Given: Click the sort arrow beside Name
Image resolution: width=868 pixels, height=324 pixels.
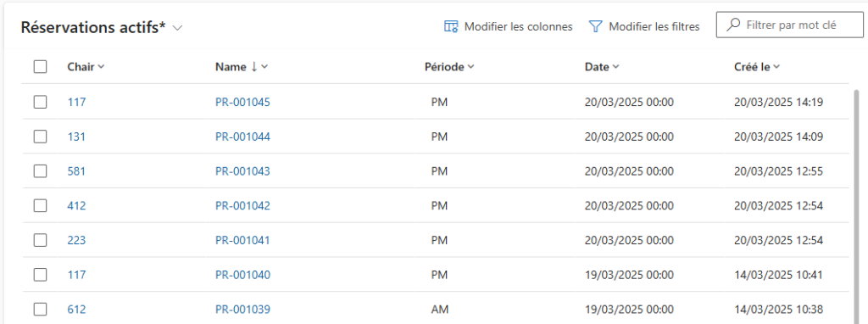Looking at the screenshot, I should pyautogui.click(x=254, y=67).
